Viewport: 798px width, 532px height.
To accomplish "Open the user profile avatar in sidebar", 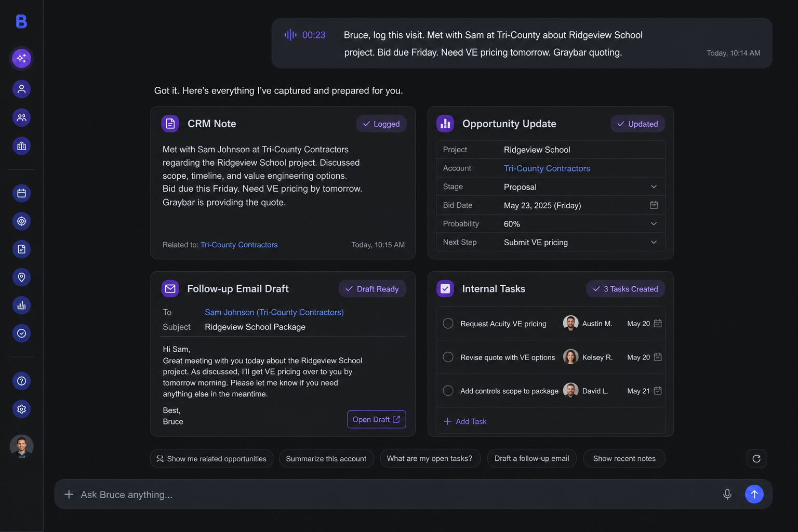I will pos(21,446).
